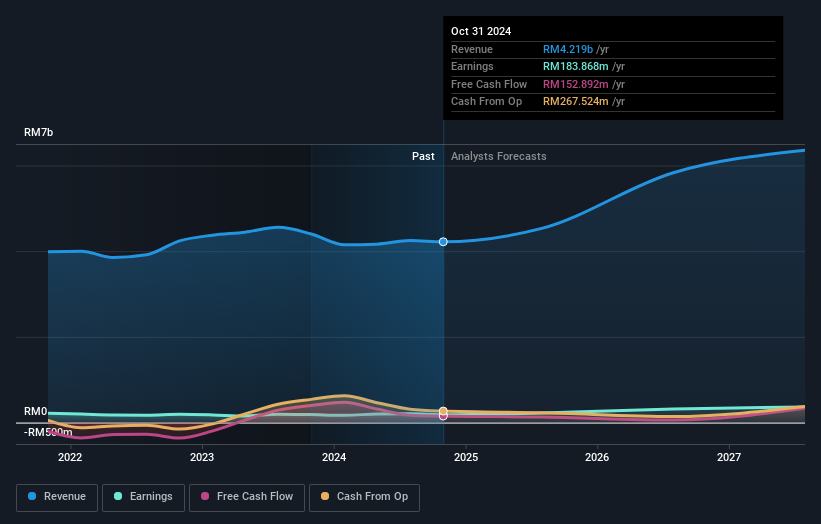Click the RM0 y-axis label
The height and width of the screenshot is (524, 821).
(x=36, y=411)
